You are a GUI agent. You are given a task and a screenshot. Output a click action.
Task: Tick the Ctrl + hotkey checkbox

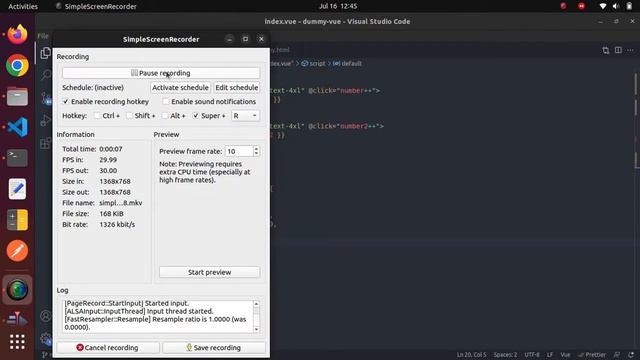point(97,116)
